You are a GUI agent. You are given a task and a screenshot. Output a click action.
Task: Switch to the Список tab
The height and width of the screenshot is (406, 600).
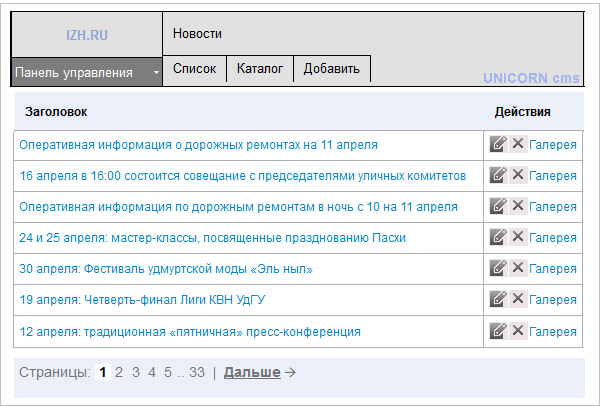click(194, 68)
